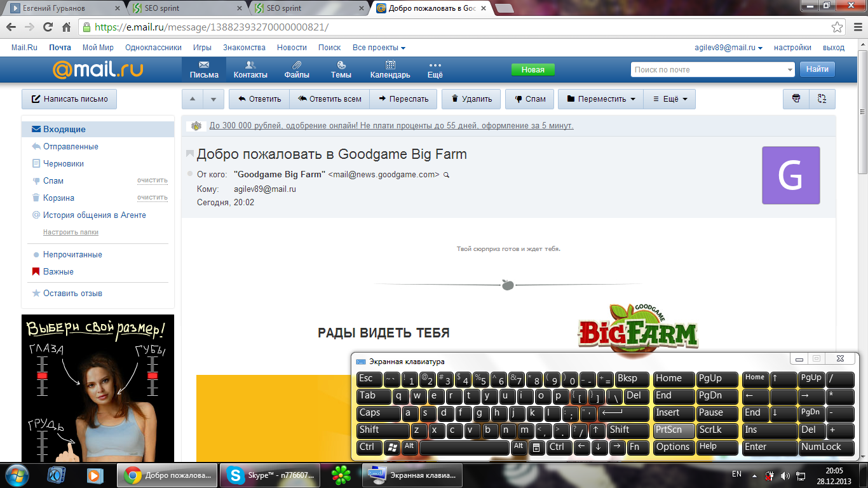868x488 pixels.
Task: Show Непрочитанные messages
Action: [x=72, y=254]
